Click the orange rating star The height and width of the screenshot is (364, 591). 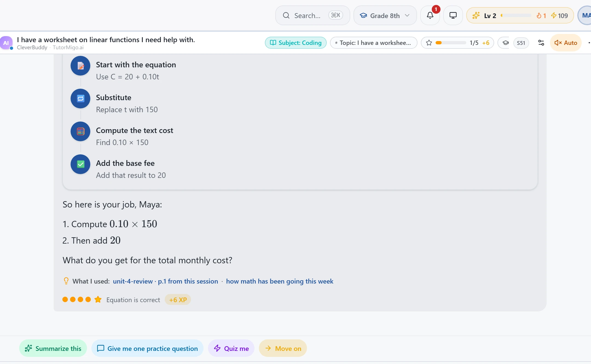click(x=98, y=299)
